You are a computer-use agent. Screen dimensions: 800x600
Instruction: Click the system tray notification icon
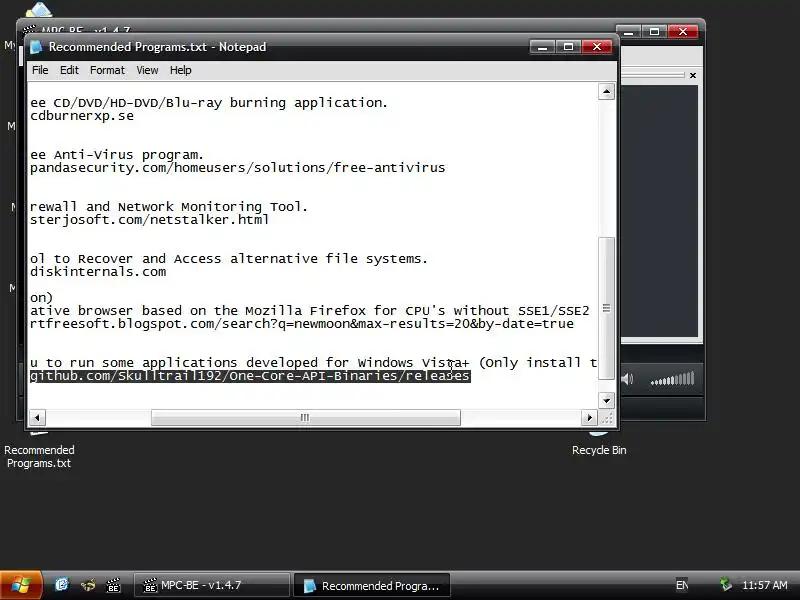[x=726, y=585]
